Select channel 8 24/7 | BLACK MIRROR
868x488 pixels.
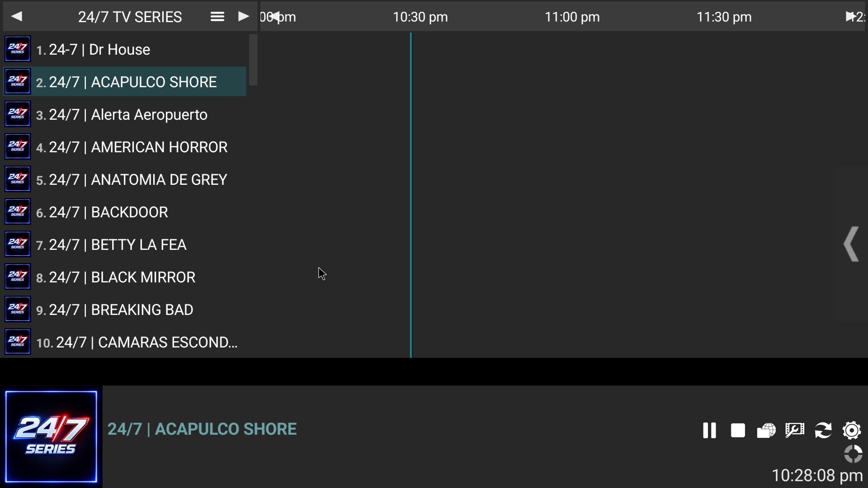click(x=125, y=277)
